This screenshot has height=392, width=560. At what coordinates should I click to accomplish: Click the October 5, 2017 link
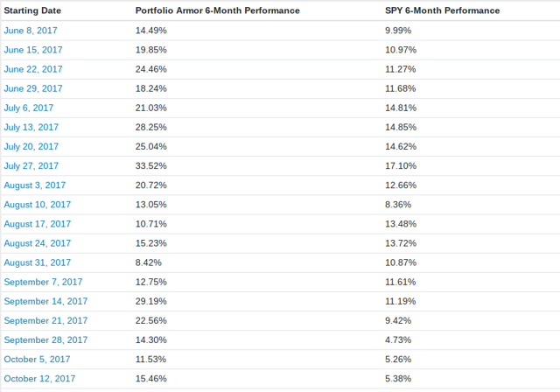tap(37, 359)
